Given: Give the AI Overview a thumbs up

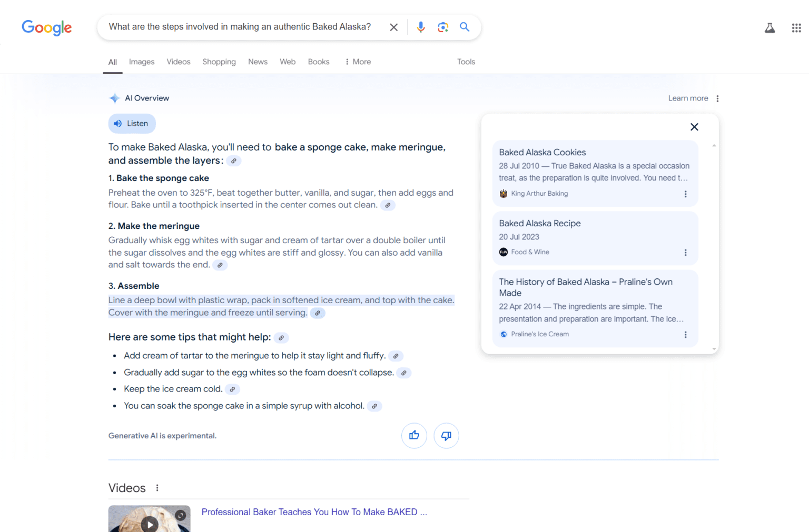Looking at the screenshot, I should pyautogui.click(x=414, y=436).
